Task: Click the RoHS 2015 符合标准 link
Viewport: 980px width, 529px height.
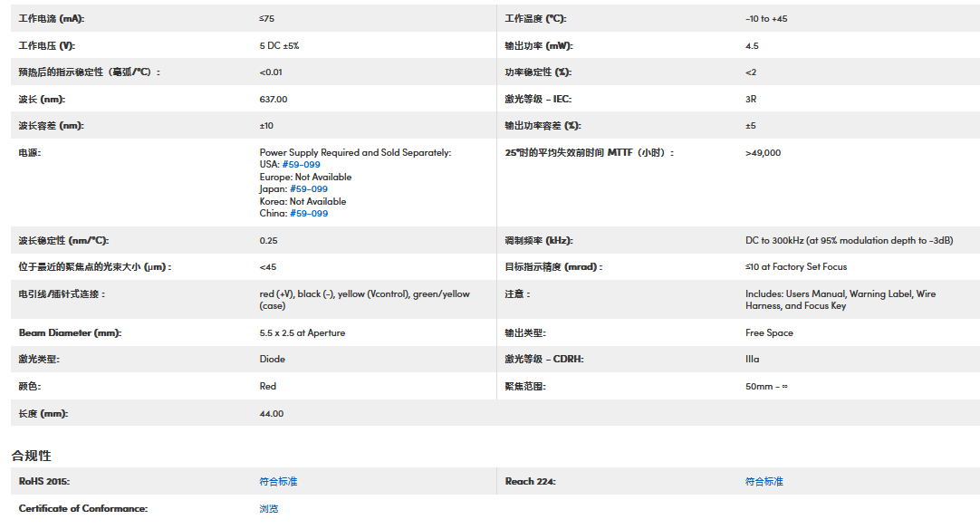Action: (278, 481)
